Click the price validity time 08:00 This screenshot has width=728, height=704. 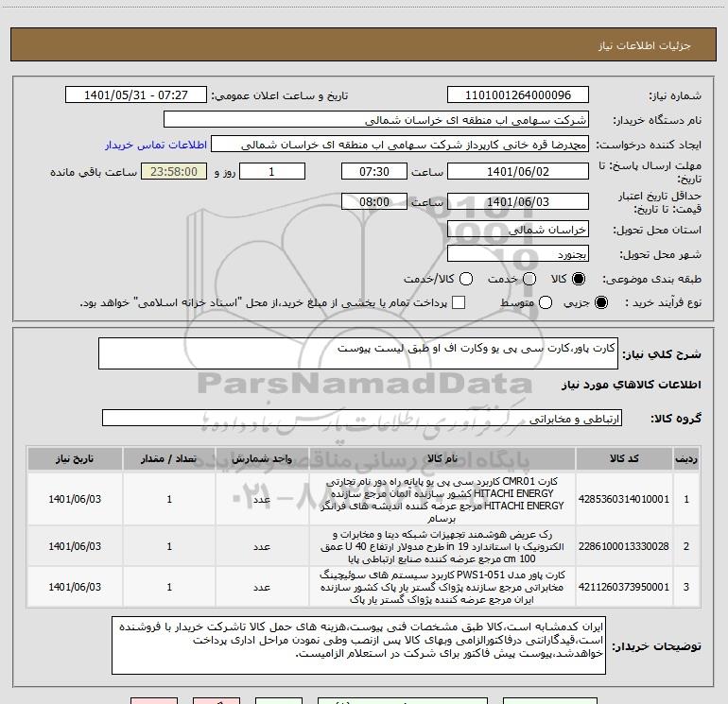[374, 201]
